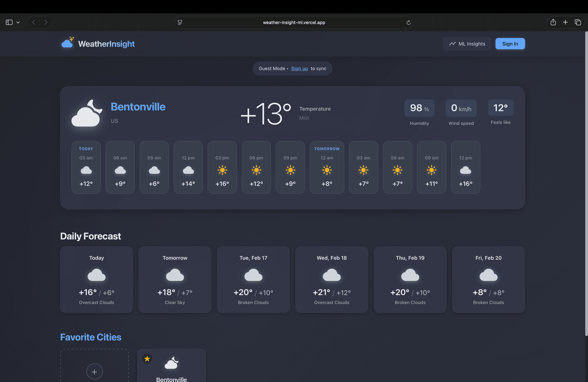
Task: Toggle Bentonville favorite star
Action: point(147,359)
